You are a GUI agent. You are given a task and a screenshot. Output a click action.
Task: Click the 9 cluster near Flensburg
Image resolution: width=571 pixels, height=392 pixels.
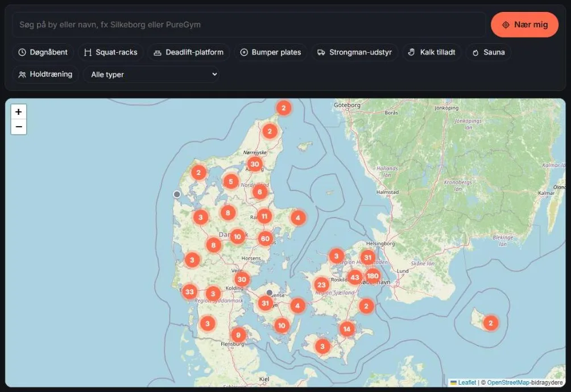238,335
